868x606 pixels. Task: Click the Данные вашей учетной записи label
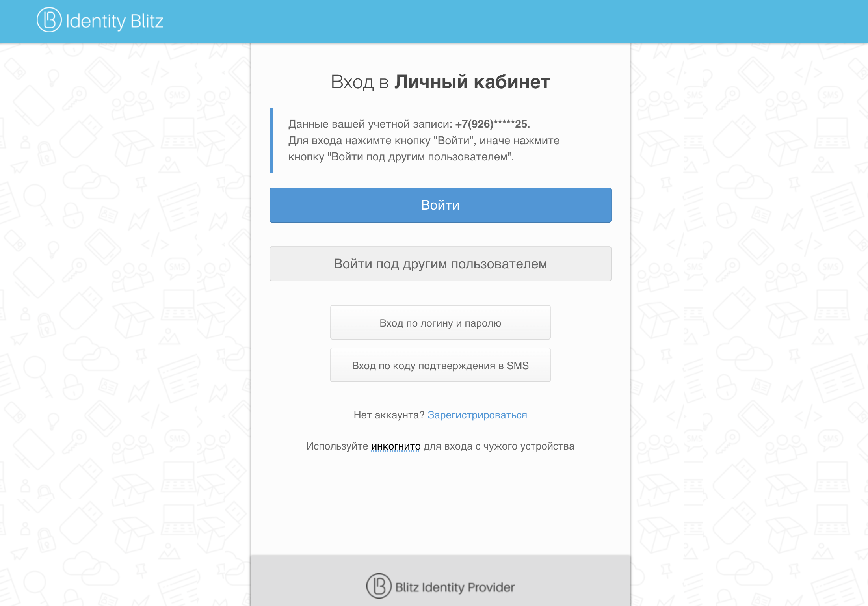click(x=370, y=124)
